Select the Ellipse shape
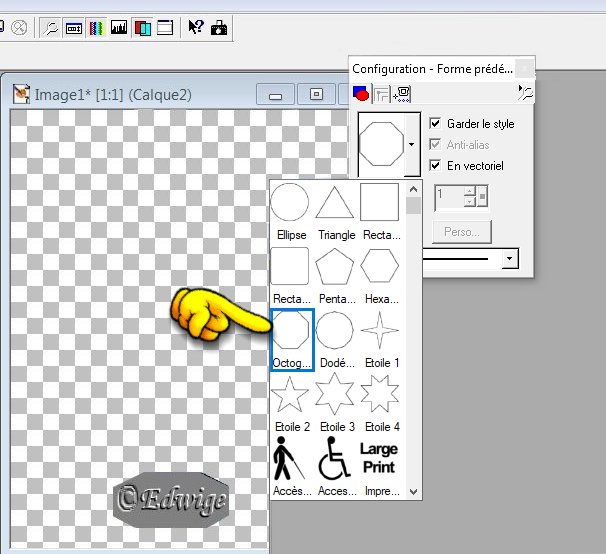606x554 pixels. click(x=291, y=212)
